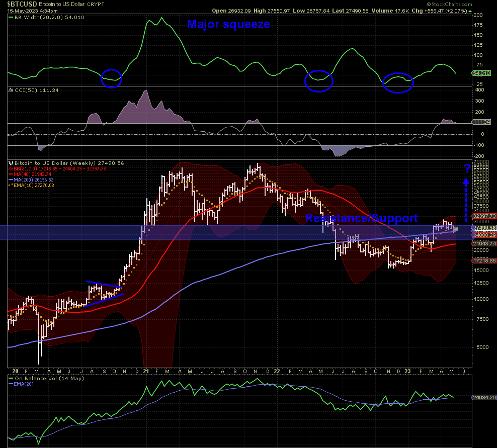Click the 'EMA(10) 27270.03' legend text
498x448 pixels.
tap(34, 186)
